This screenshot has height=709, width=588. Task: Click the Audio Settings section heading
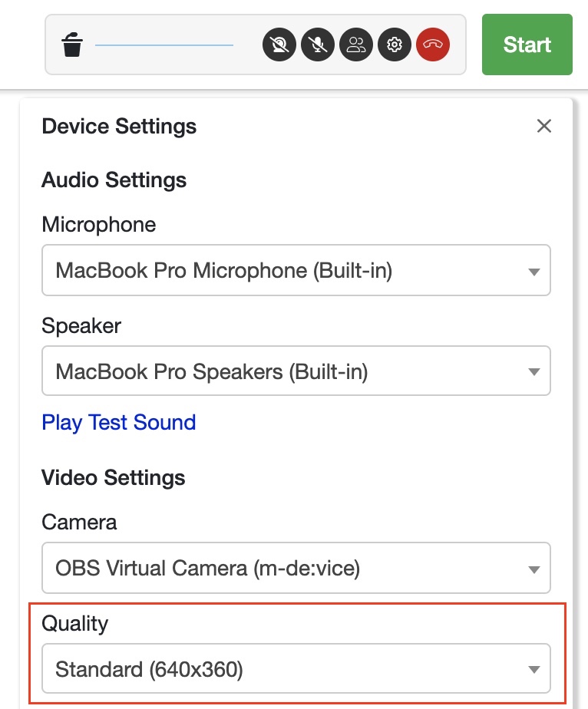click(114, 180)
